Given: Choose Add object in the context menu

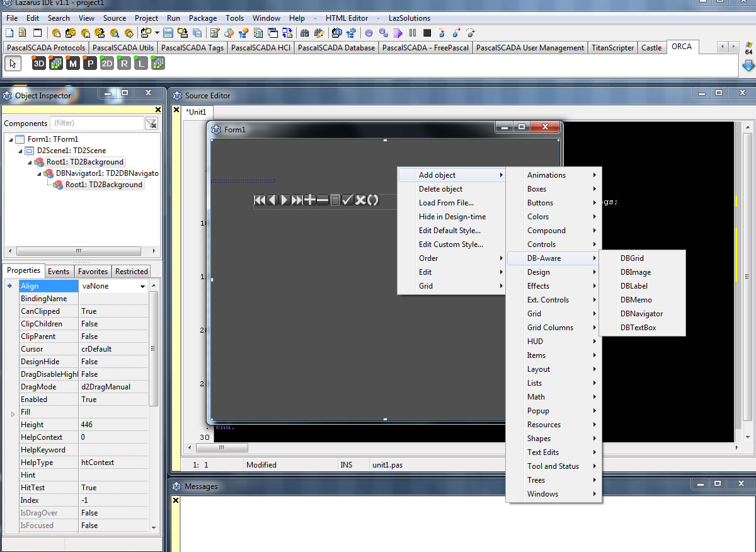Looking at the screenshot, I should [452, 175].
